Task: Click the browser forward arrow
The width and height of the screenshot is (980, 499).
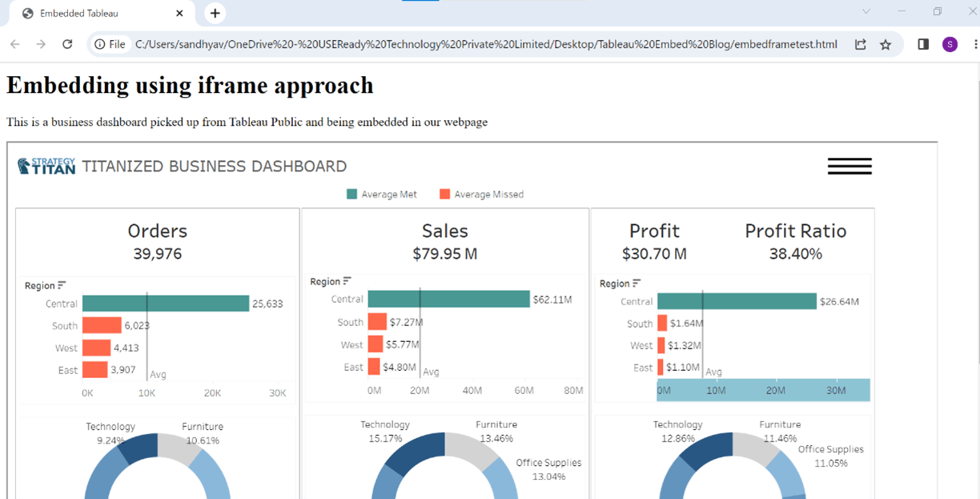Action: tap(41, 44)
